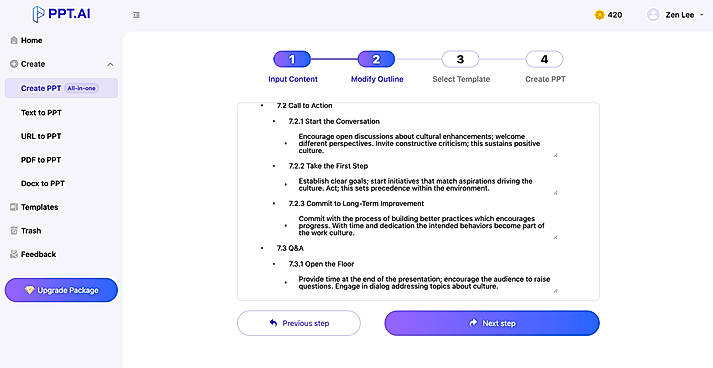
Task: Click the Home sidebar icon
Action: (x=14, y=40)
